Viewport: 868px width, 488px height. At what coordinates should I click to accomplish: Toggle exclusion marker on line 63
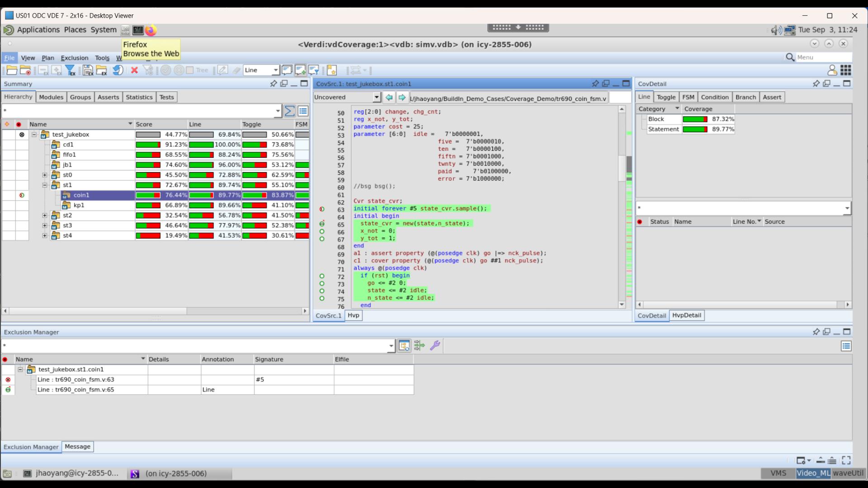[x=322, y=209]
